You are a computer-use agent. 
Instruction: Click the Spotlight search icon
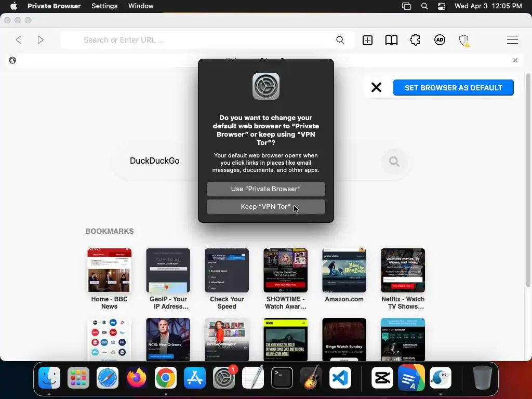click(424, 6)
